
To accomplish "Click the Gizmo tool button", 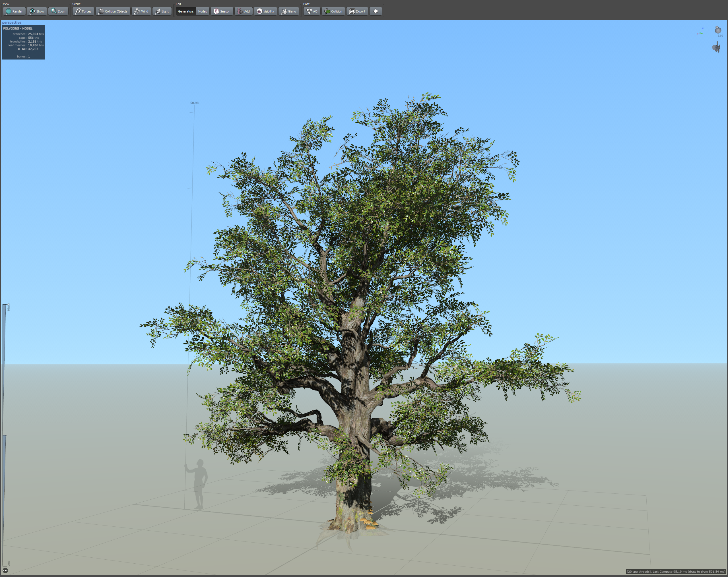I will 289,11.
